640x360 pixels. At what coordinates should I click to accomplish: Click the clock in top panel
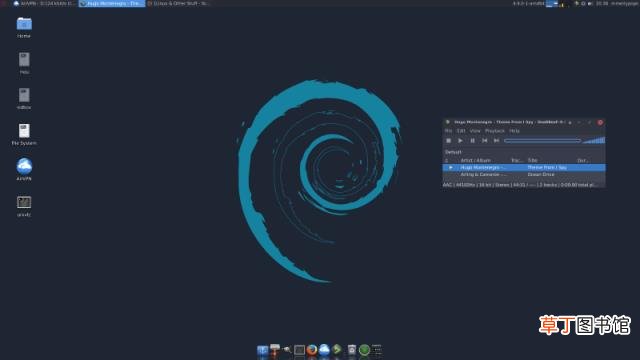(x=602, y=3)
